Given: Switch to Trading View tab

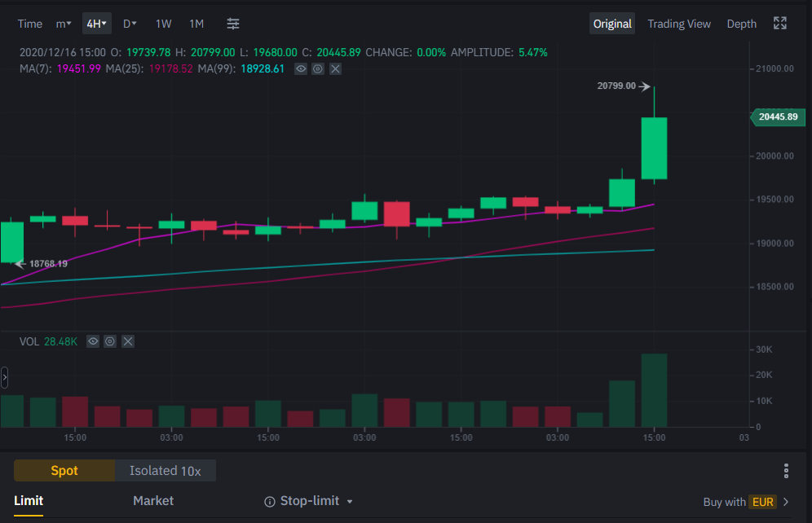Looking at the screenshot, I should pos(679,24).
